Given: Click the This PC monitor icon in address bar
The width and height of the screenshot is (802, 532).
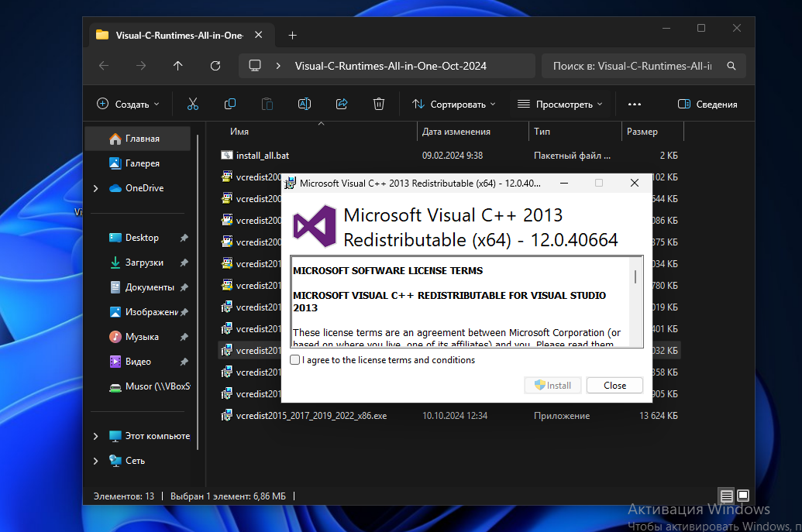Looking at the screenshot, I should (255, 66).
